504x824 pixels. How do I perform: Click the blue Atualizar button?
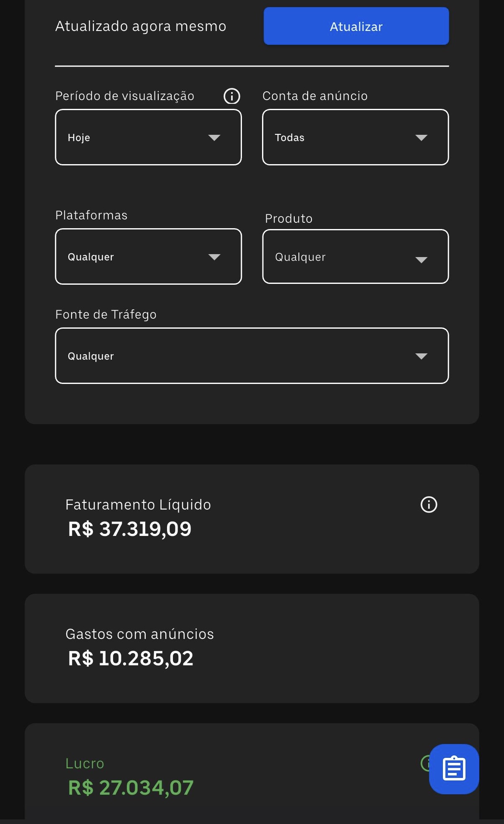pos(356,26)
